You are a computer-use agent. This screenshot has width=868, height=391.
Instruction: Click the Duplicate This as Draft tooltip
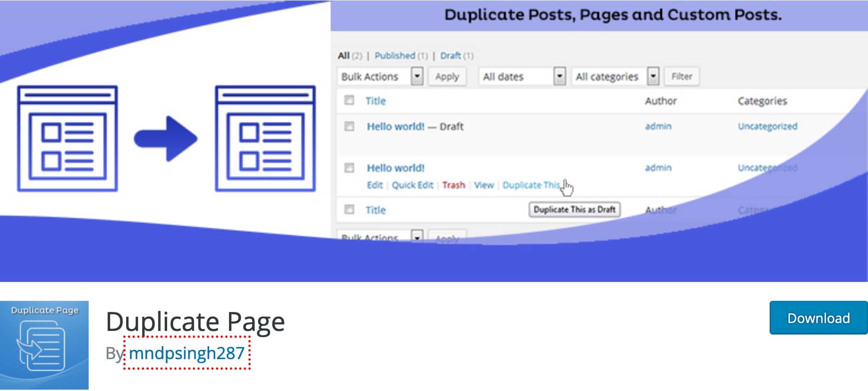[574, 209]
